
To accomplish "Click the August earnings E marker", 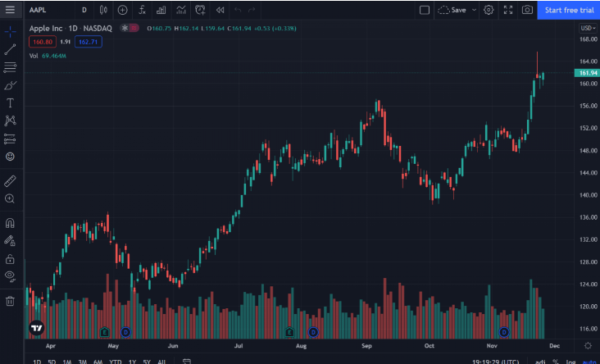I will pos(289,332).
